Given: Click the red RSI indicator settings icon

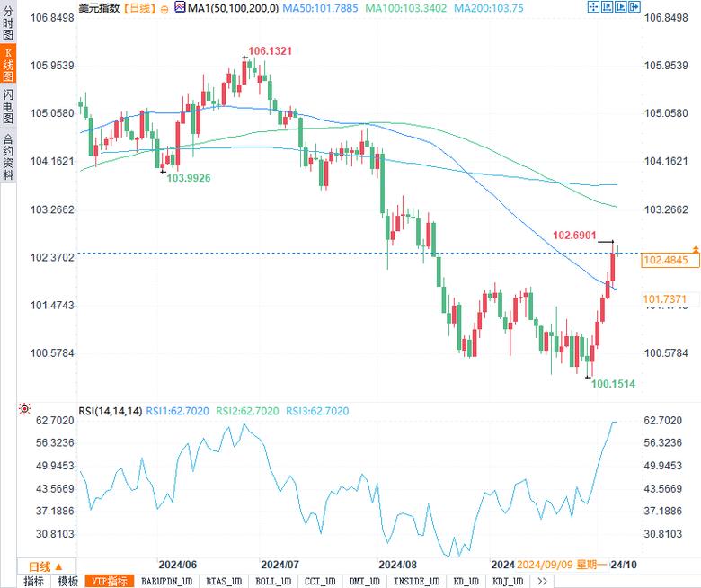Looking at the screenshot, I should pos(24,410).
